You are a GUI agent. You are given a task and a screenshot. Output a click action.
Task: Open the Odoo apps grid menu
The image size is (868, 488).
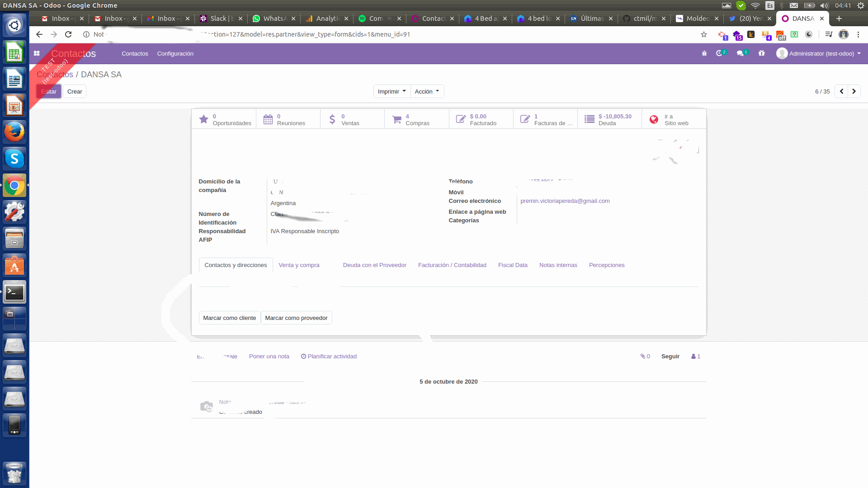pyautogui.click(x=37, y=53)
